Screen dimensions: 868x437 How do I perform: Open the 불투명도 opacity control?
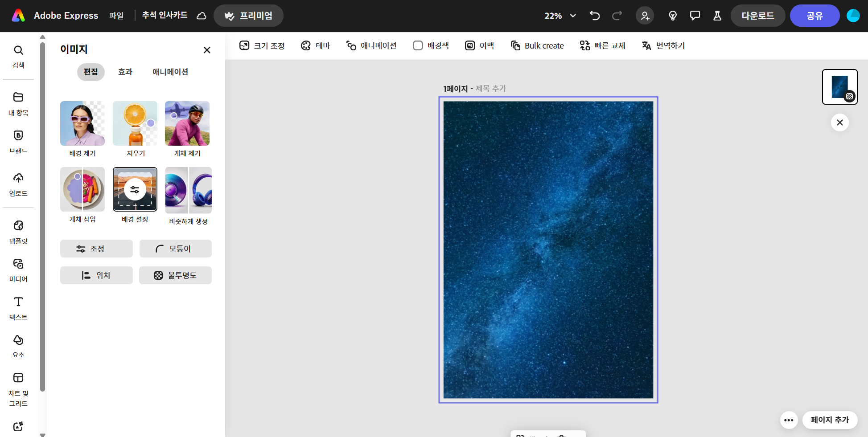tap(175, 275)
